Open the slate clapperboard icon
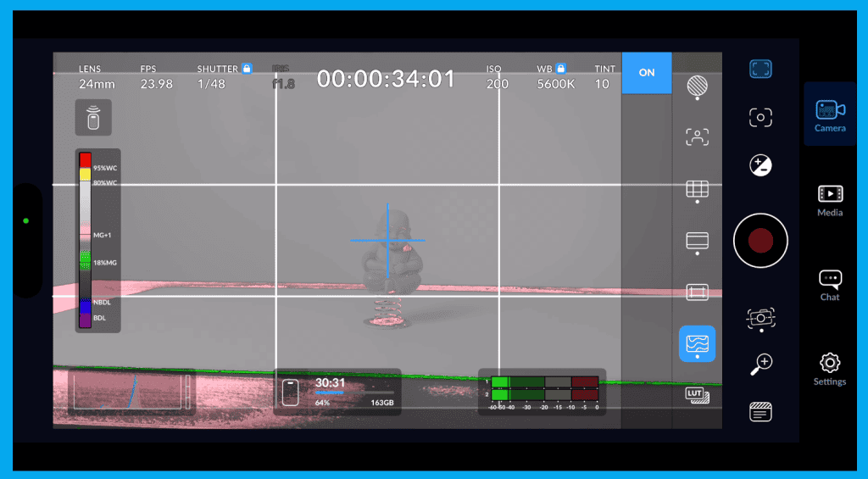The width and height of the screenshot is (868, 479). (x=760, y=413)
